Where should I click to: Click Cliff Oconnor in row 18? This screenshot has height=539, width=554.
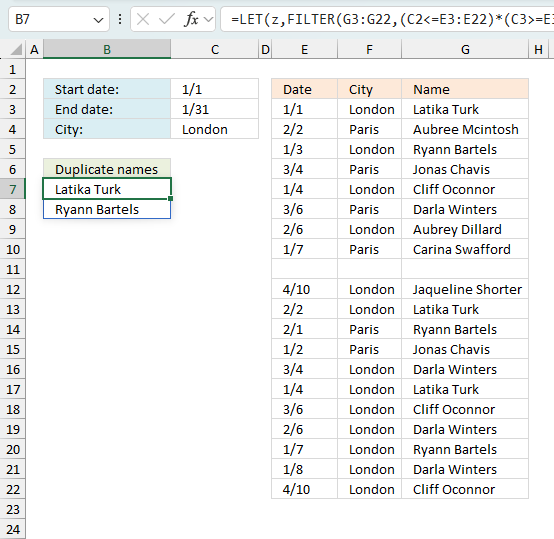[x=465, y=409]
